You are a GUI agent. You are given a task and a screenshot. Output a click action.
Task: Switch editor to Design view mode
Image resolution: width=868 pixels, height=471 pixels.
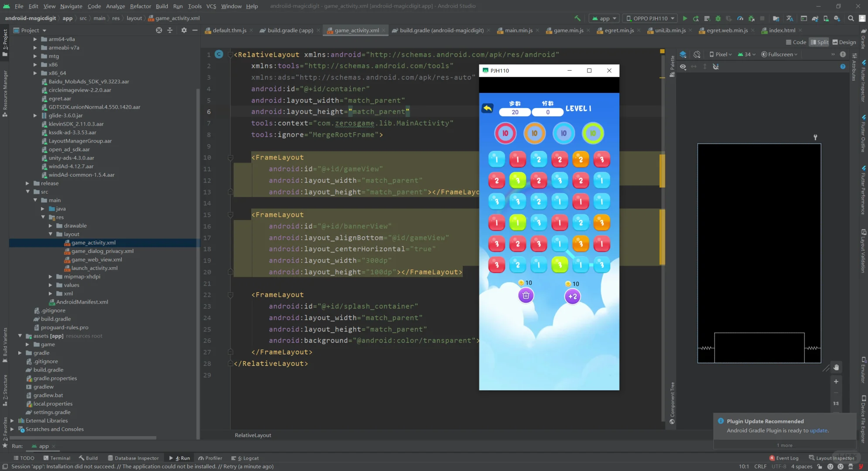coord(844,42)
